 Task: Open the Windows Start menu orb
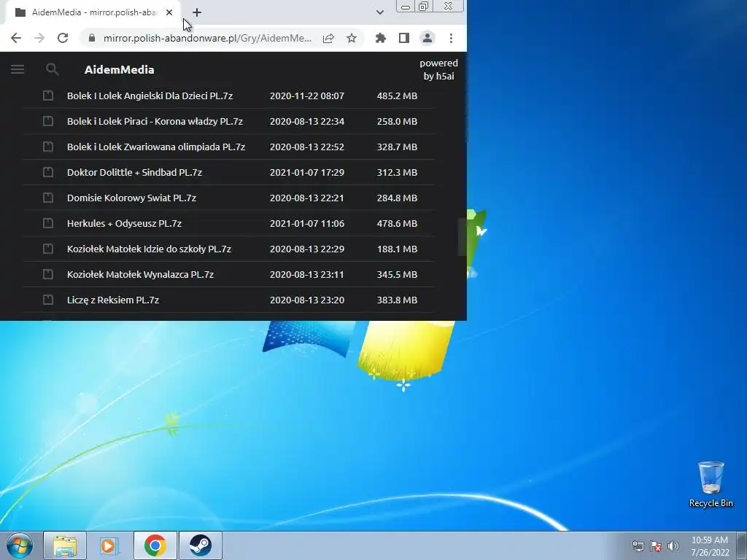coord(19,545)
